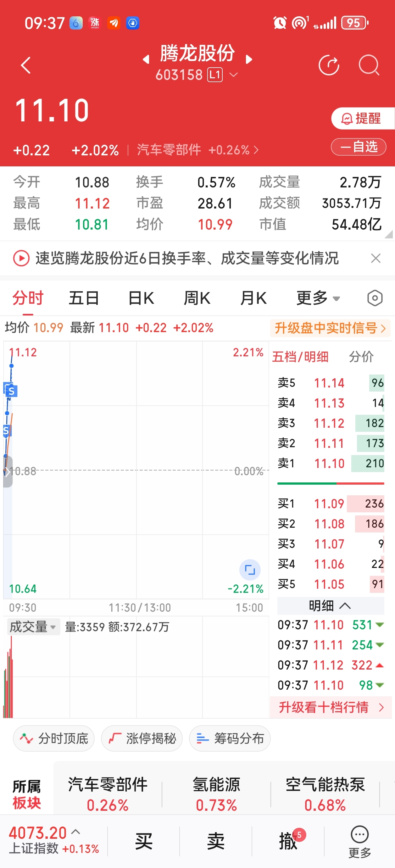Image resolution: width=395 pixels, height=868 pixels.
Task: Switch to previous stock triangle arrow
Action: tap(146, 60)
